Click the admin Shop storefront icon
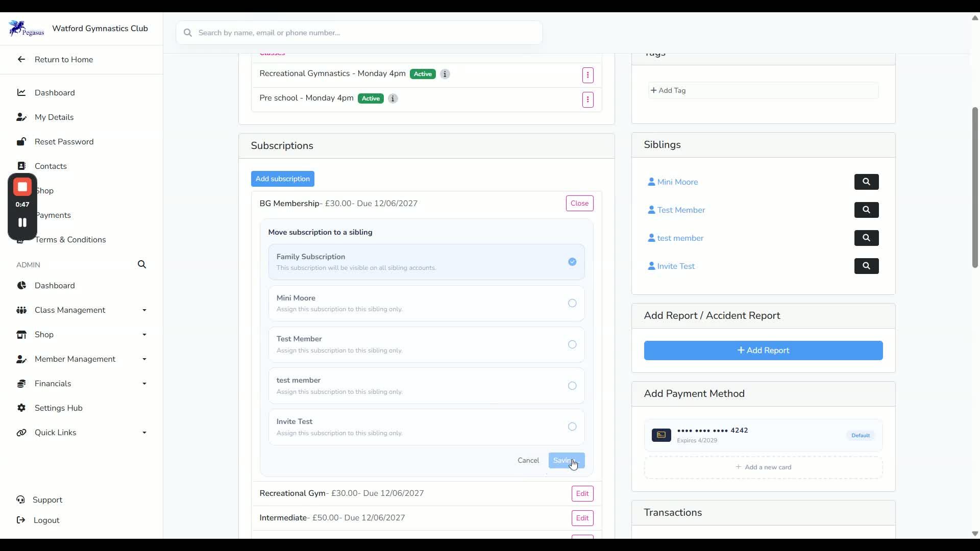Image resolution: width=980 pixels, height=551 pixels. click(21, 334)
